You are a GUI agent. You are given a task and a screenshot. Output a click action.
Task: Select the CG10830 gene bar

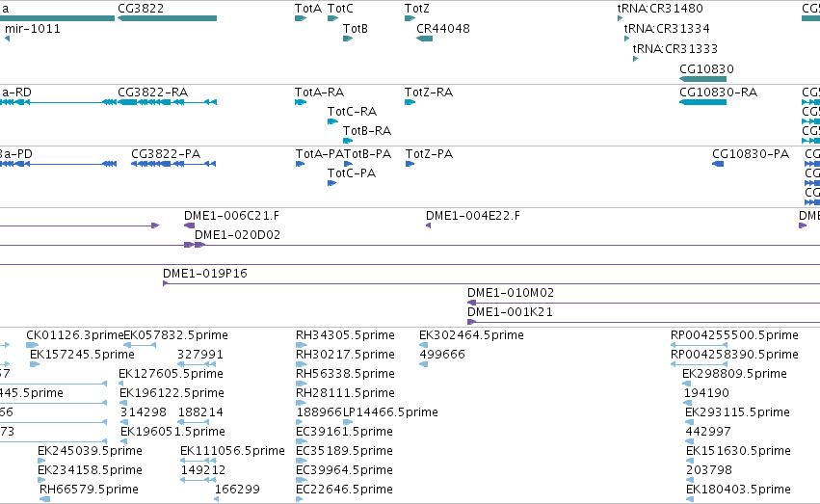coord(702,79)
